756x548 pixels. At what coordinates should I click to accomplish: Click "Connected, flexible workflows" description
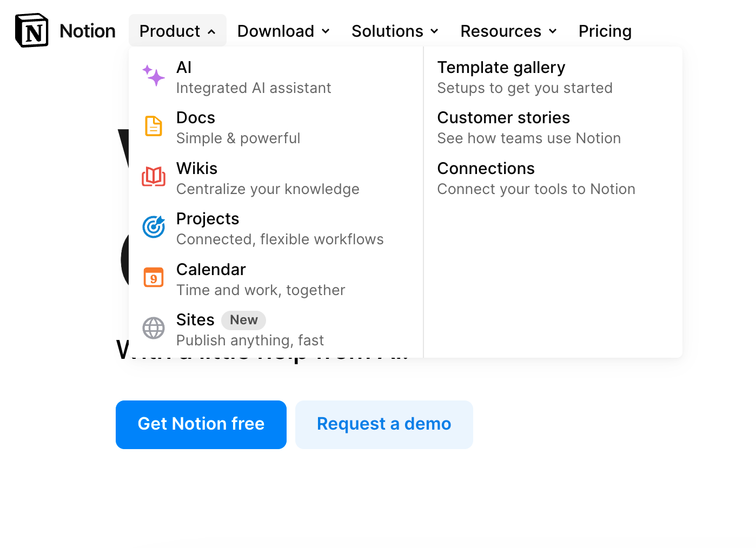280,239
